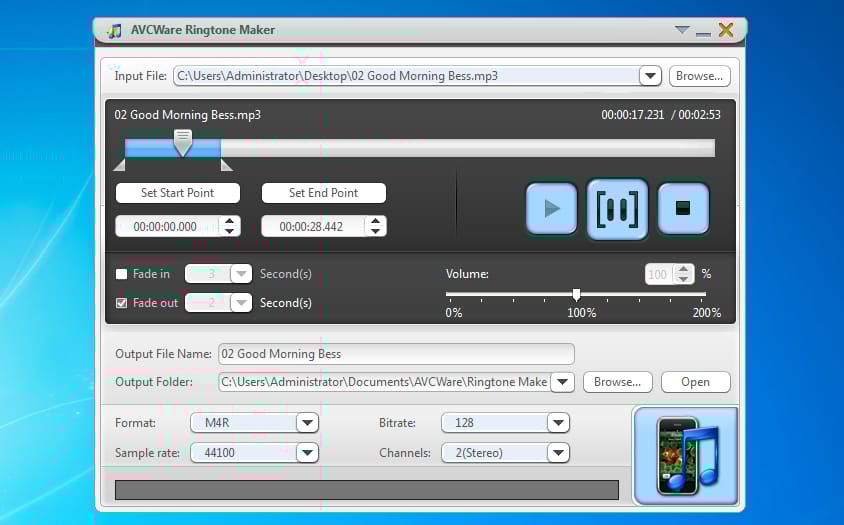This screenshot has height=525, width=844.
Task: Increase the end time with up arrow
Action: click(x=376, y=221)
